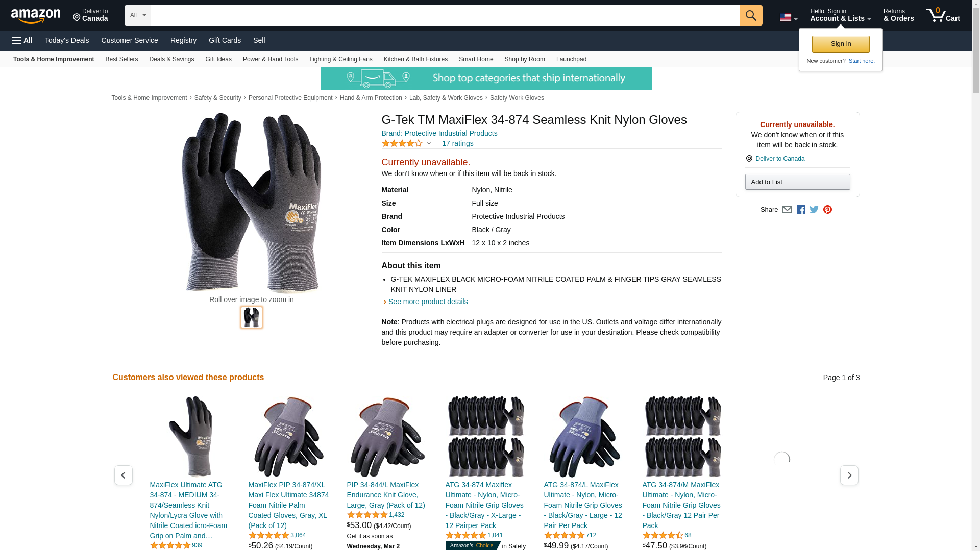Viewport: 980px width, 551px height.
Task: Expand the All search category dropdown
Action: [138, 15]
